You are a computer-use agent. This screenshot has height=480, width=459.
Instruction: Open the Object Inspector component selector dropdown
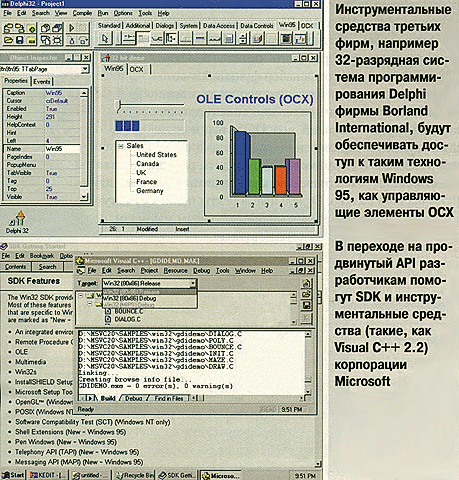(x=85, y=69)
